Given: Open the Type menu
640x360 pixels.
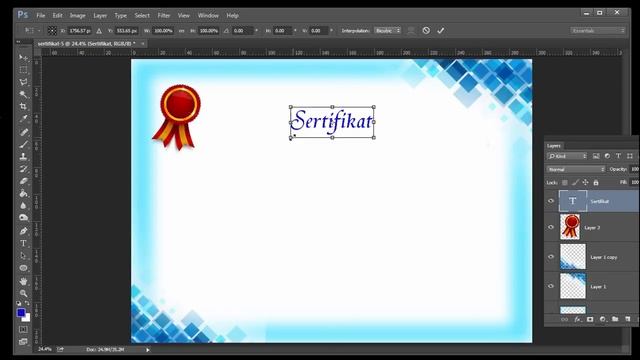Looking at the screenshot, I should tap(120, 16).
